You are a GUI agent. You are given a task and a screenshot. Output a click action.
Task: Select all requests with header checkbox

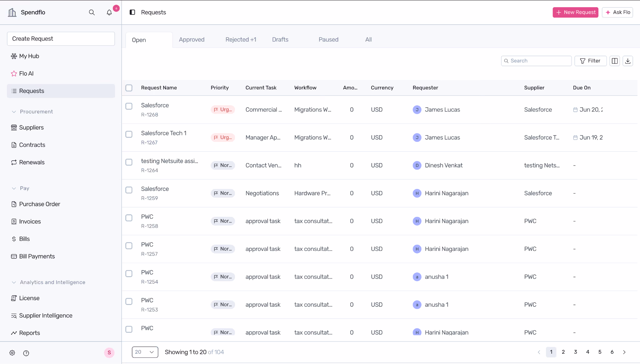click(129, 88)
